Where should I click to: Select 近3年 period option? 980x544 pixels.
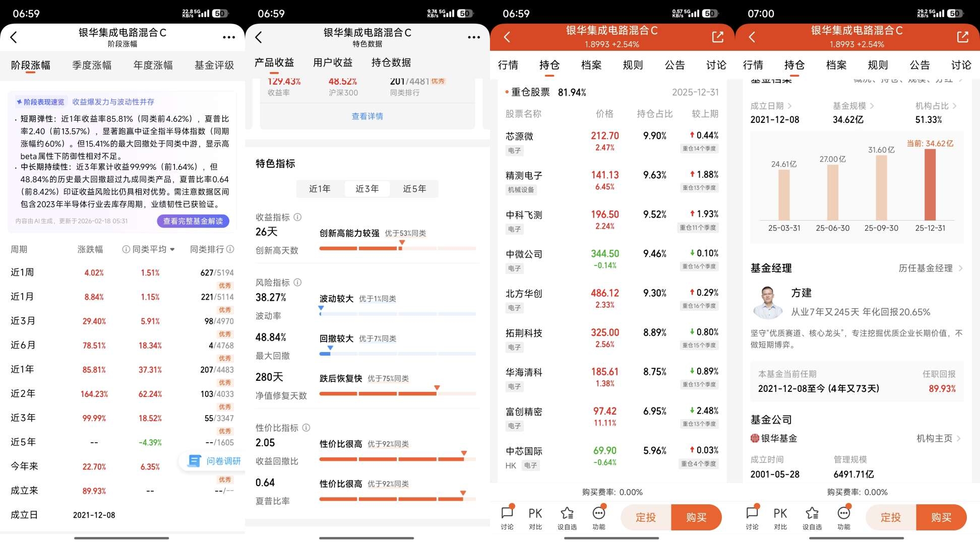pyautogui.click(x=367, y=188)
